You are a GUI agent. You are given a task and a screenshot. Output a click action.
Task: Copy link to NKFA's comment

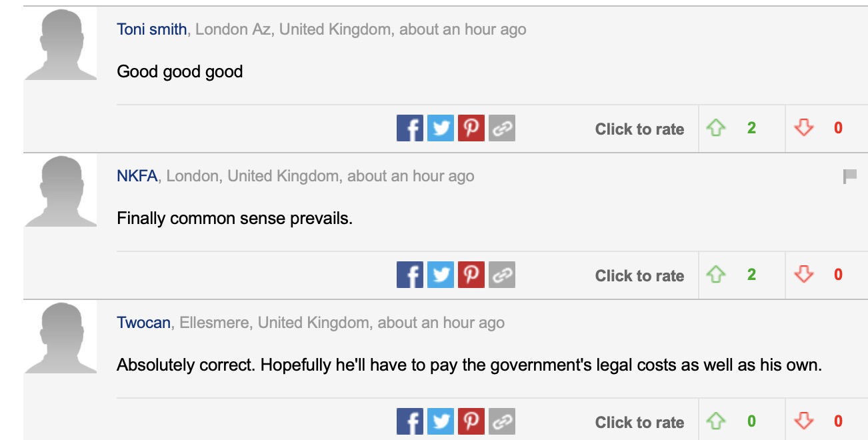point(501,275)
